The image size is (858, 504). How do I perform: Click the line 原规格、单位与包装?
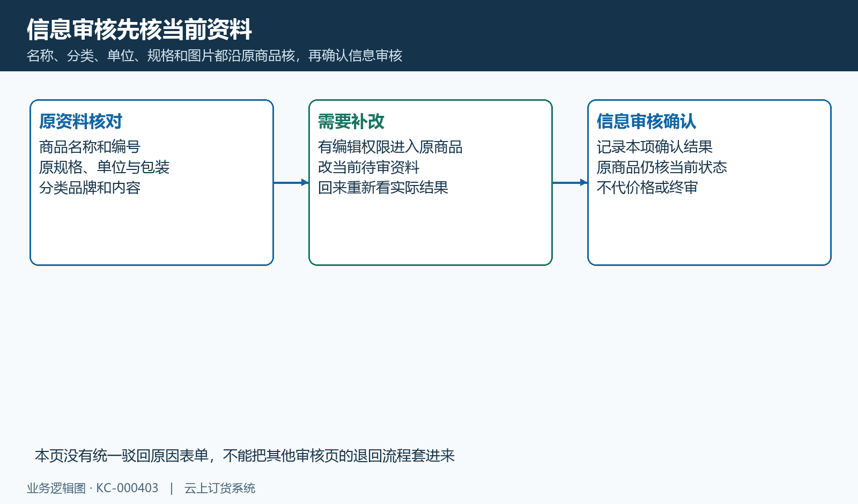104,167
